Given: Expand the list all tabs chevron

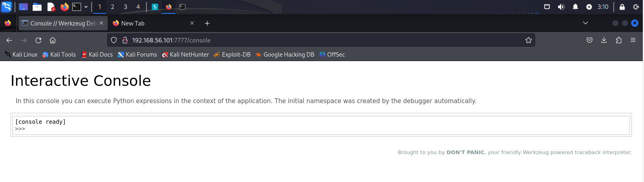Looking at the screenshot, I should [x=585, y=23].
